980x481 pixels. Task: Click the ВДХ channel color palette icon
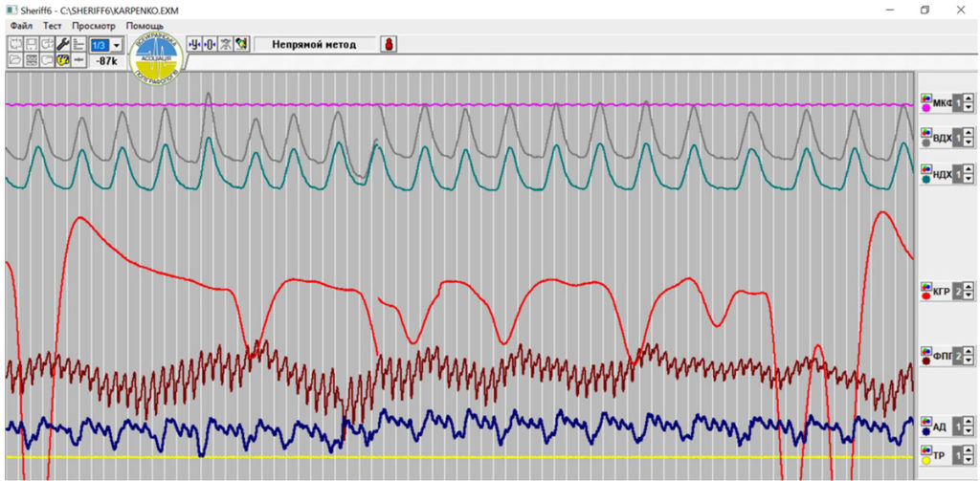click(925, 134)
